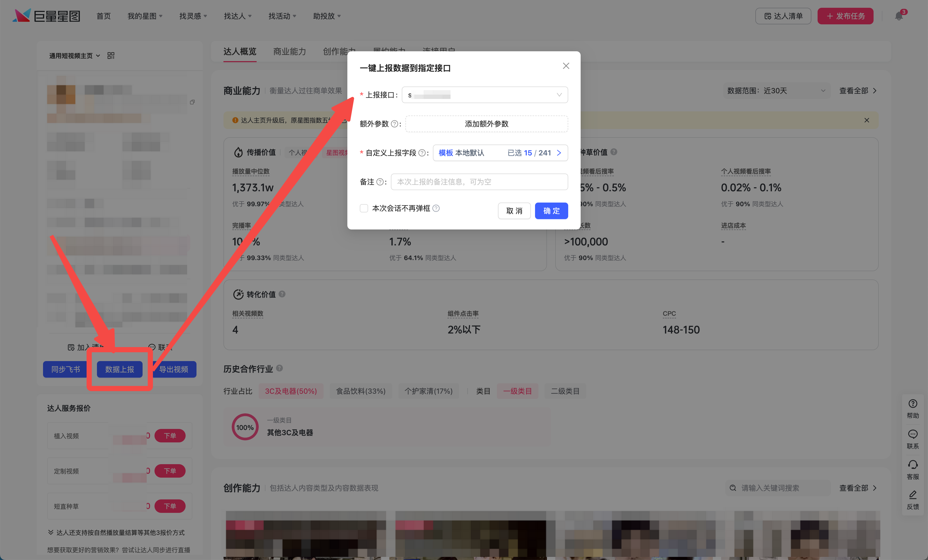Focus the 请输入关键词搜索 field
The height and width of the screenshot is (560, 928).
[778, 488]
